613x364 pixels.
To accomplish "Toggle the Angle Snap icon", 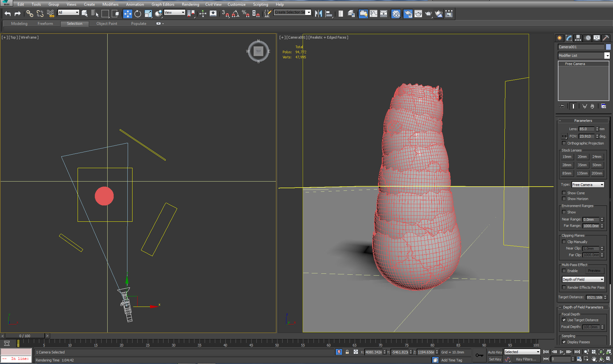I will click(x=235, y=13).
